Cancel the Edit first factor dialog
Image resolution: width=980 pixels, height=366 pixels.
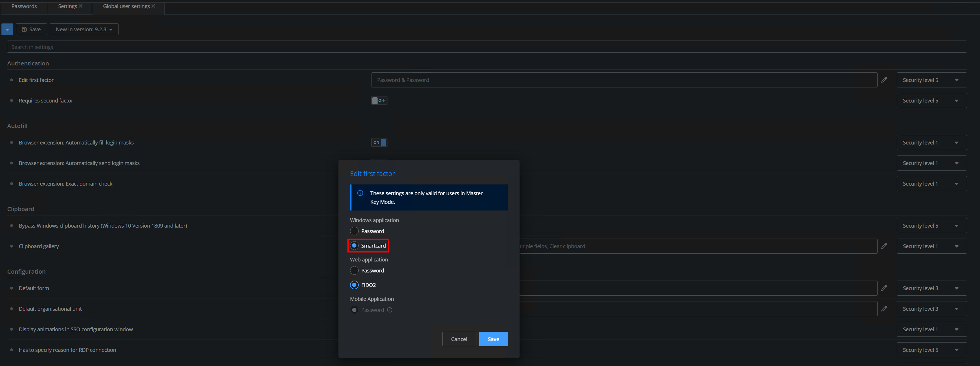click(459, 339)
